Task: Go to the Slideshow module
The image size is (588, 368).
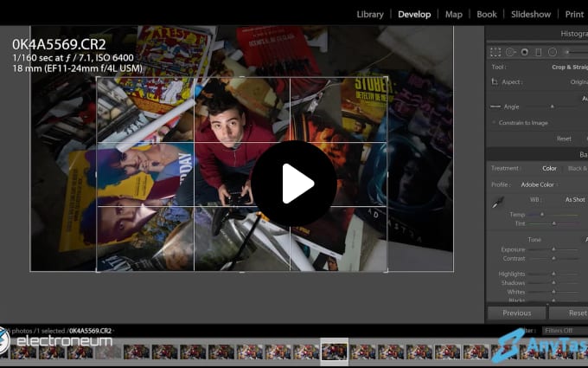Action: pos(531,14)
